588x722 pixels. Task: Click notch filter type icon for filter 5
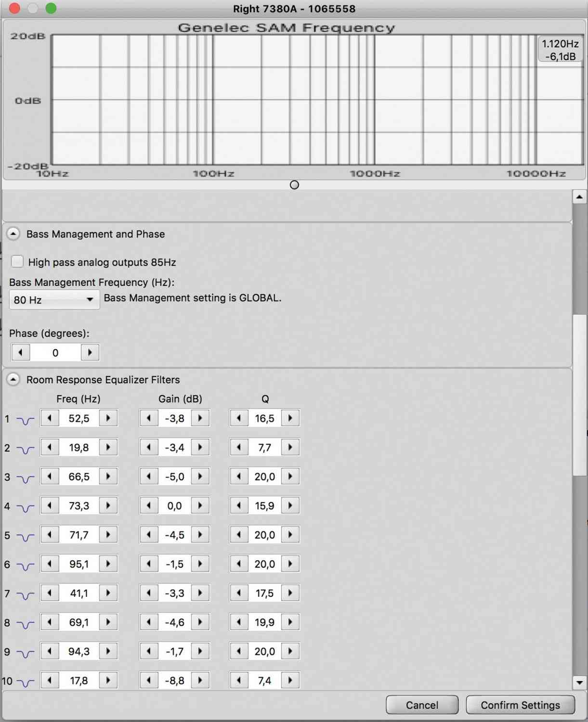tap(25, 537)
